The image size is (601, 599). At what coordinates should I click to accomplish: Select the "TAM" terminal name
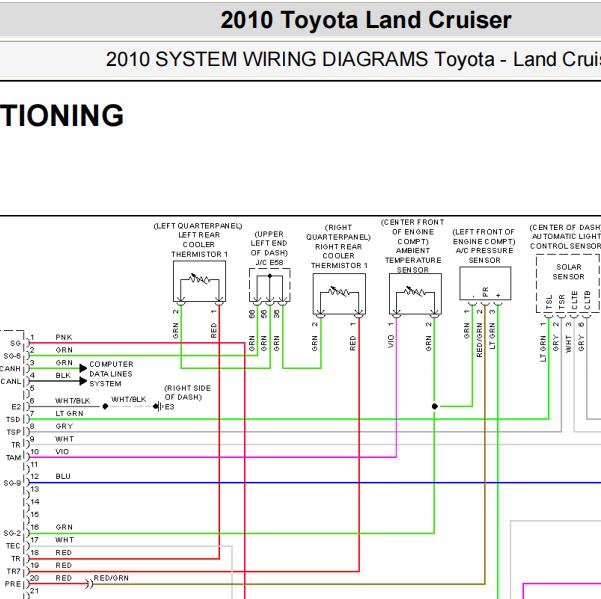[x=13, y=458]
